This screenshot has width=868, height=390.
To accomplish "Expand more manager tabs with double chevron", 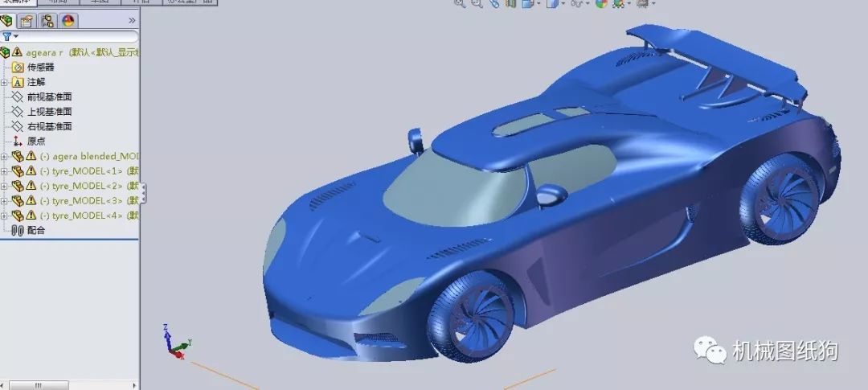I will click(x=132, y=20).
